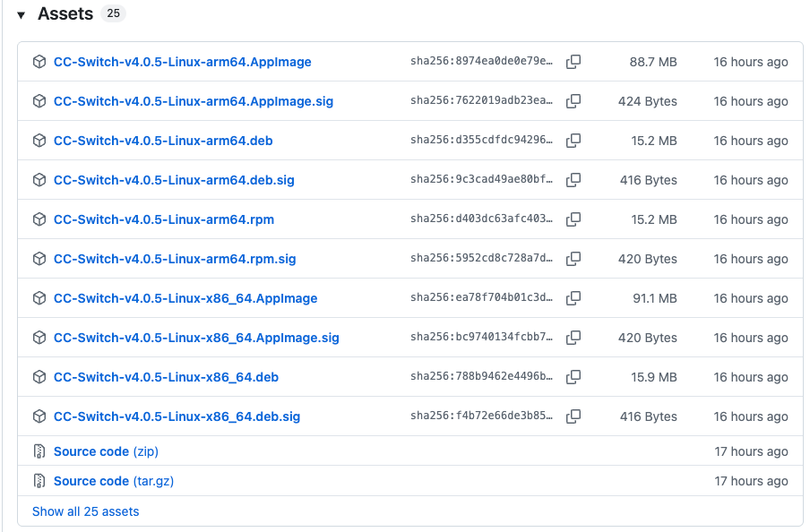The width and height of the screenshot is (810, 532).
Task: Copy SHA256 for Linux-x86_64.deb.sig
Action: (573, 416)
